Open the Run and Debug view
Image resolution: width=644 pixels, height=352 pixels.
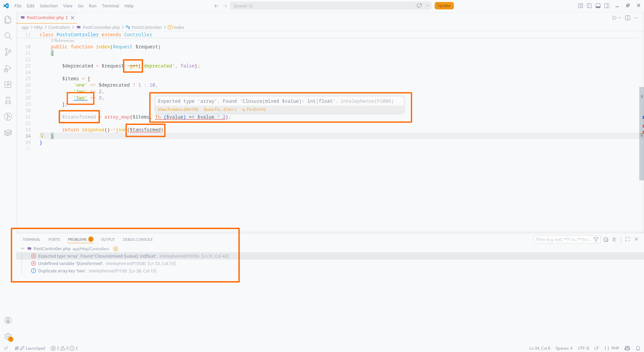8,69
